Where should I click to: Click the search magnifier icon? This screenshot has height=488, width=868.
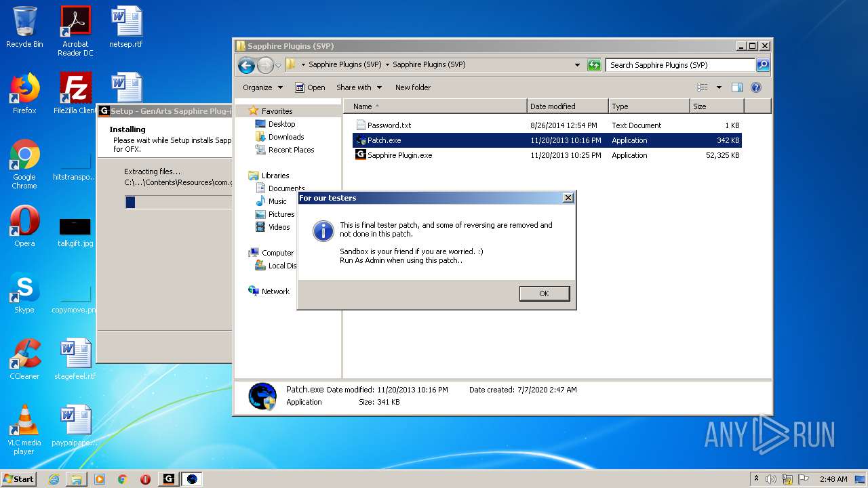click(763, 65)
